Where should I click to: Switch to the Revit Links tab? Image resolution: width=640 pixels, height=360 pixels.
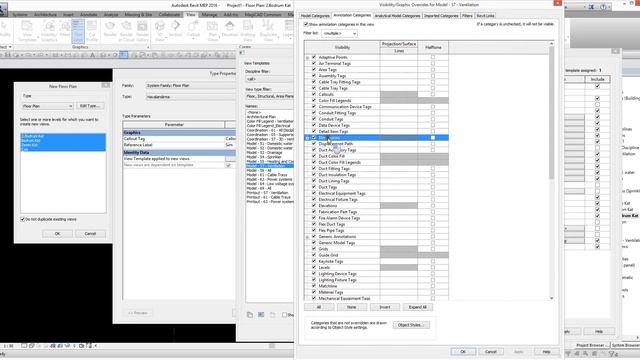click(x=485, y=16)
